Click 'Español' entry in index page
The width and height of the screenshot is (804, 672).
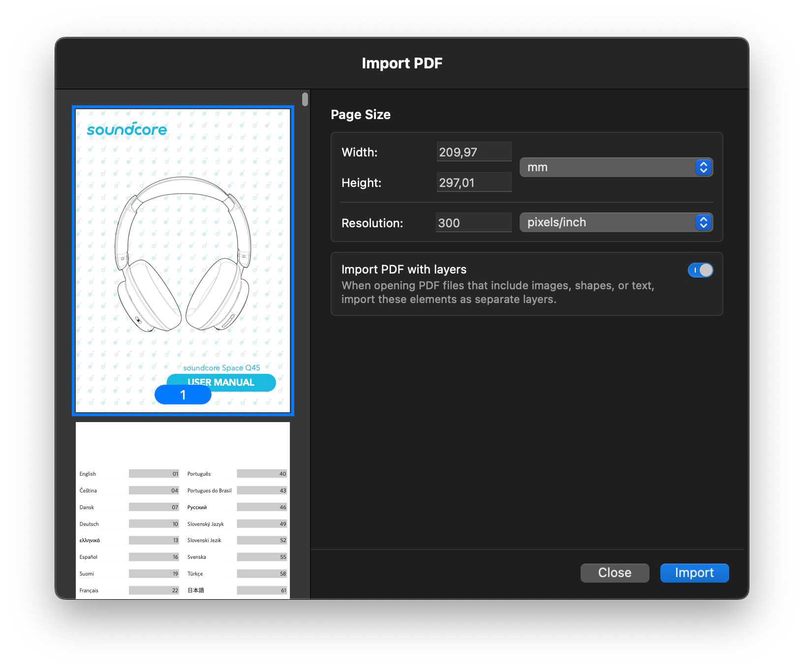pyautogui.click(x=89, y=557)
